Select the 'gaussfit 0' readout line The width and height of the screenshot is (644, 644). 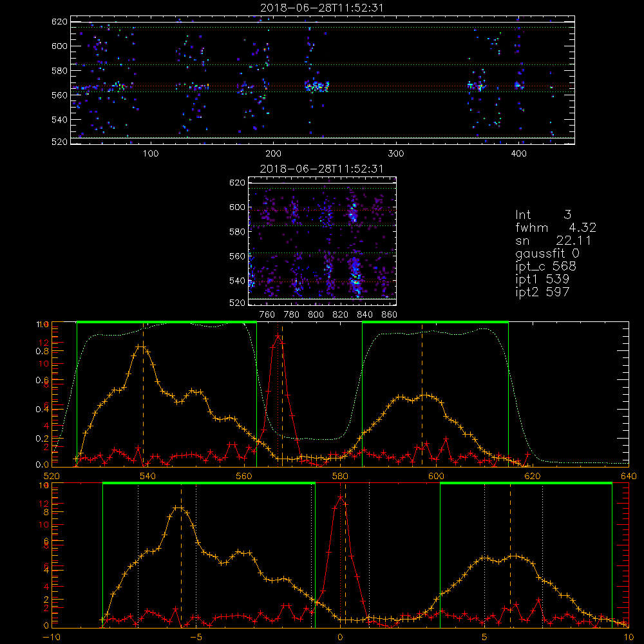[547, 253]
